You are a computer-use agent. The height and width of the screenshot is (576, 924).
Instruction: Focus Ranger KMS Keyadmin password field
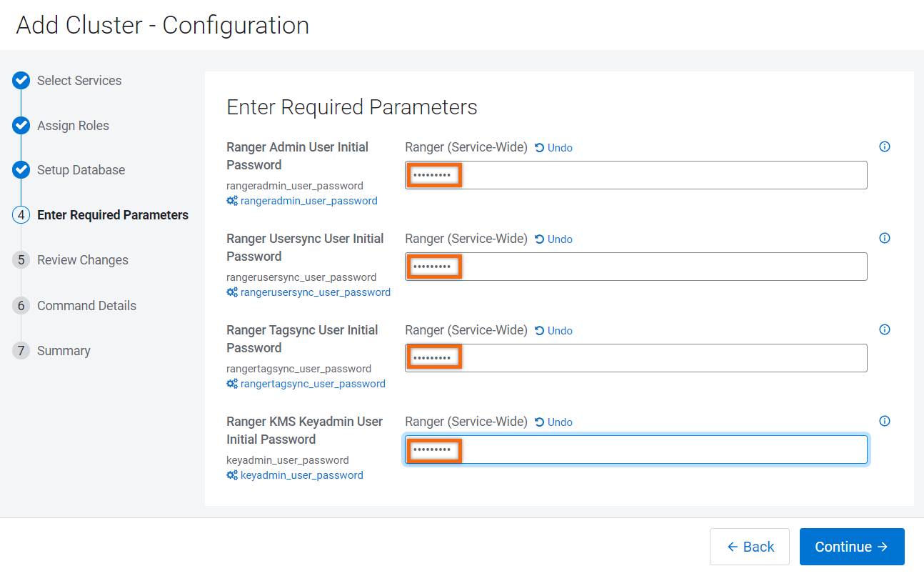coord(636,450)
